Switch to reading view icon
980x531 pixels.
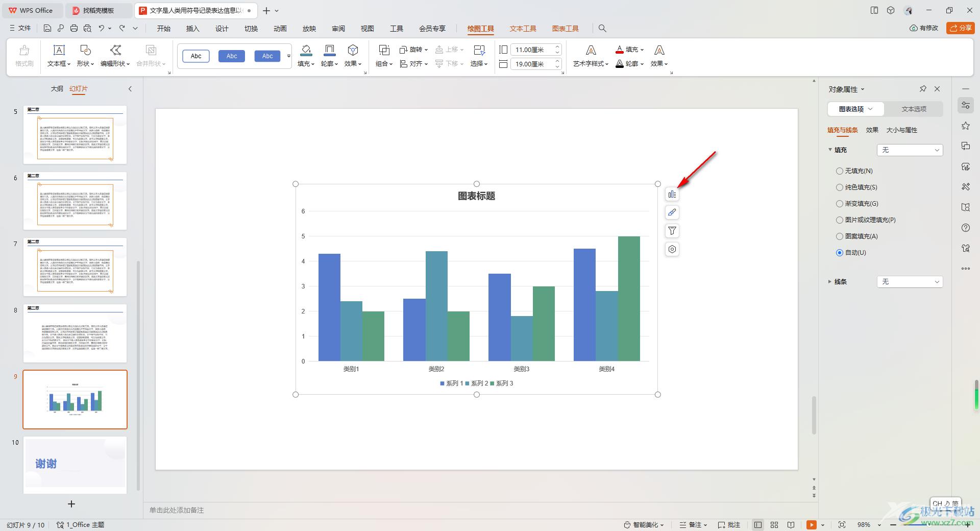click(791, 525)
